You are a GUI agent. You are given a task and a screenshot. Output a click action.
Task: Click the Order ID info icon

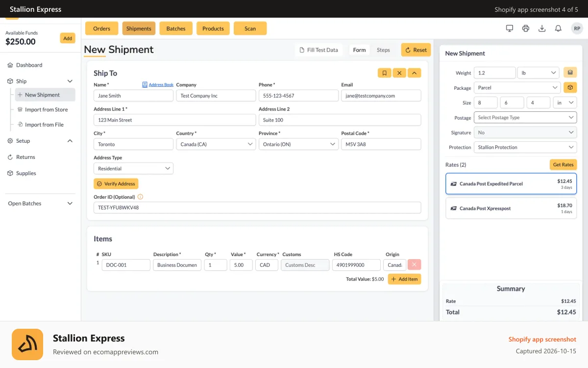click(140, 197)
